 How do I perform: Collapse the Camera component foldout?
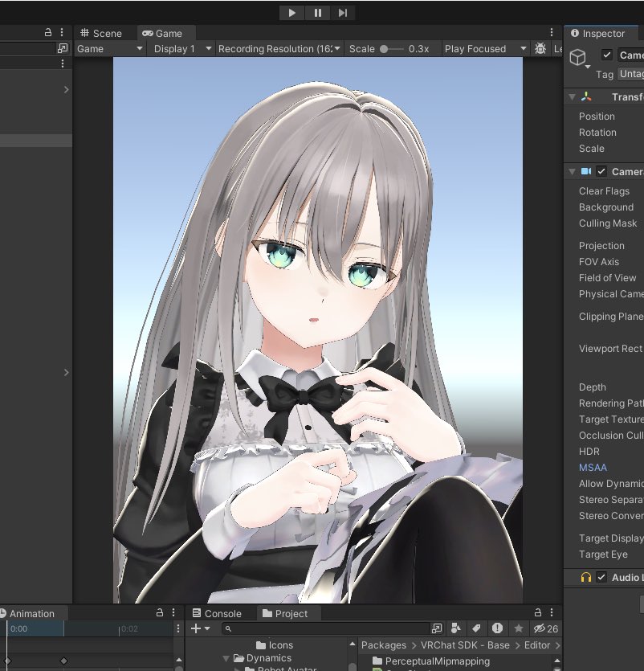tap(573, 172)
